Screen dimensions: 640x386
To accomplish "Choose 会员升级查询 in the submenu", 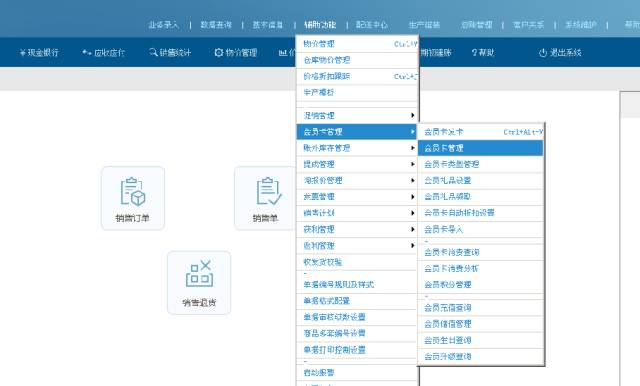I will [x=481, y=357].
